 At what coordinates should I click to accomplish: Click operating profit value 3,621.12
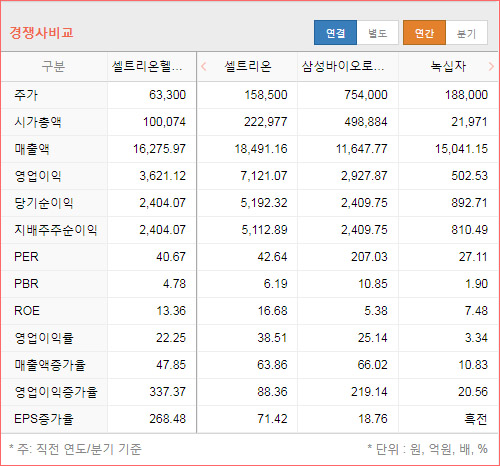(x=162, y=176)
